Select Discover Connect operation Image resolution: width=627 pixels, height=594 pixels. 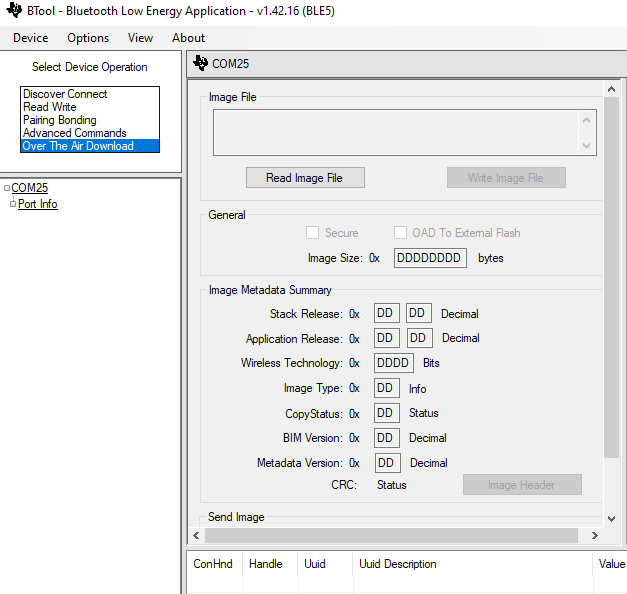point(90,94)
